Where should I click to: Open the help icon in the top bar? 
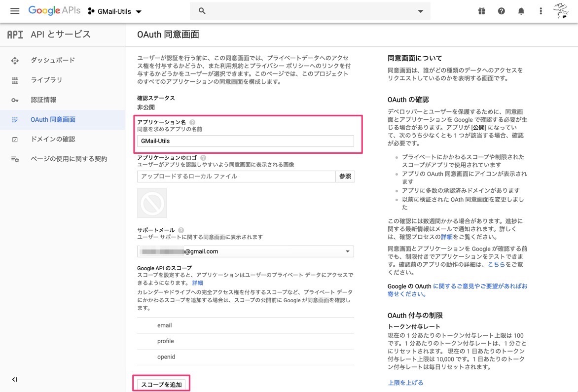pos(501,10)
